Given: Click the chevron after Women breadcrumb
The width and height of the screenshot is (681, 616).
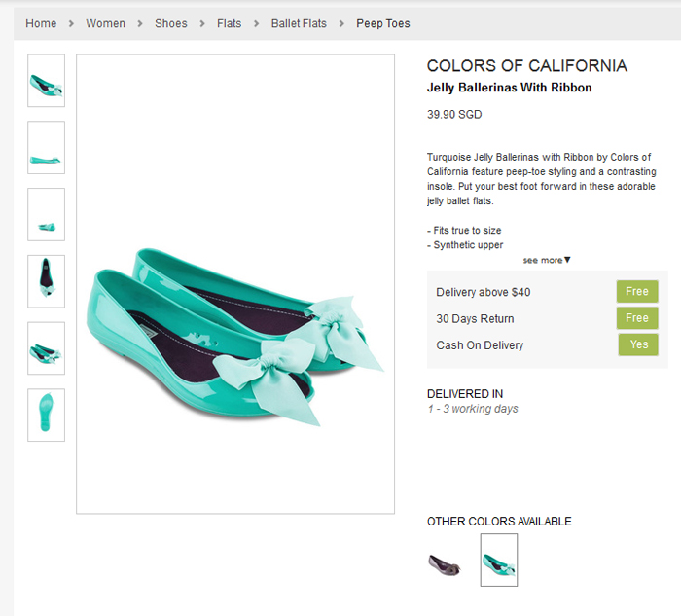Looking at the screenshot, I should 140,23.
